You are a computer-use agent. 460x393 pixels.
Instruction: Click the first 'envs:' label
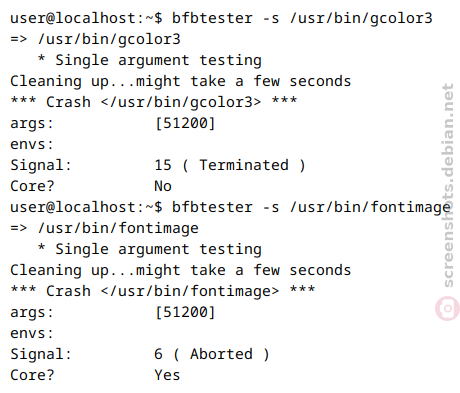tap(32, 144)
